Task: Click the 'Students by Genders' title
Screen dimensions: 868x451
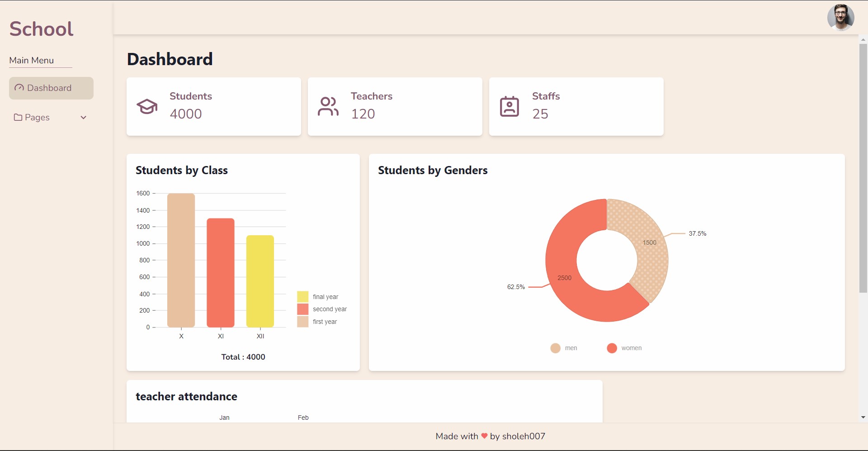Action: click(433, 171)
